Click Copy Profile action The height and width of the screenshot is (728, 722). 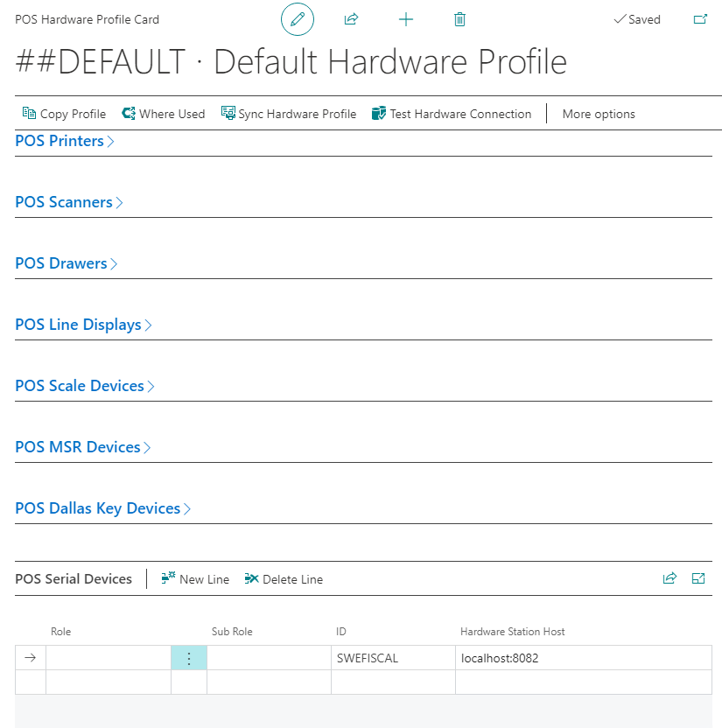64,114
